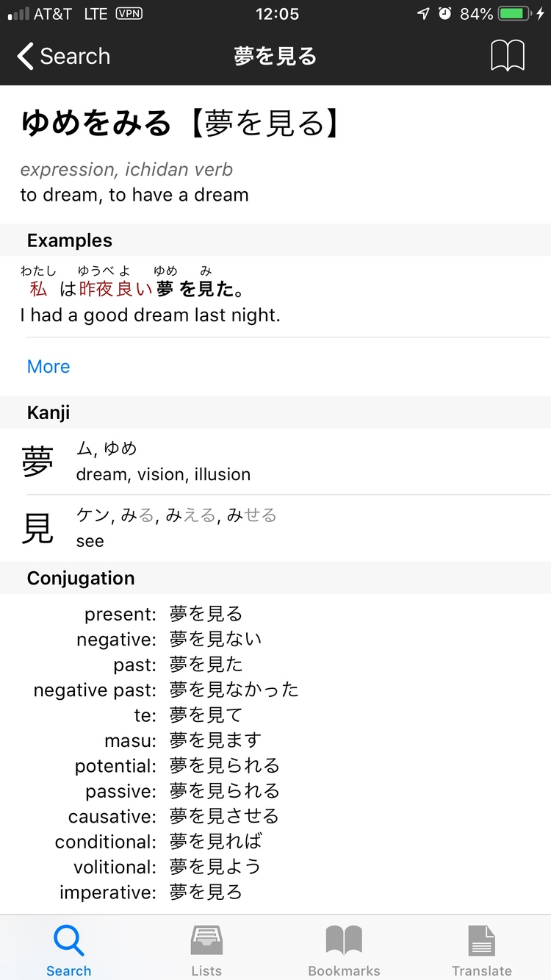The image size is (551, 980).
Task: Tap the Lists drawer icon
Action: coord(206,942)
